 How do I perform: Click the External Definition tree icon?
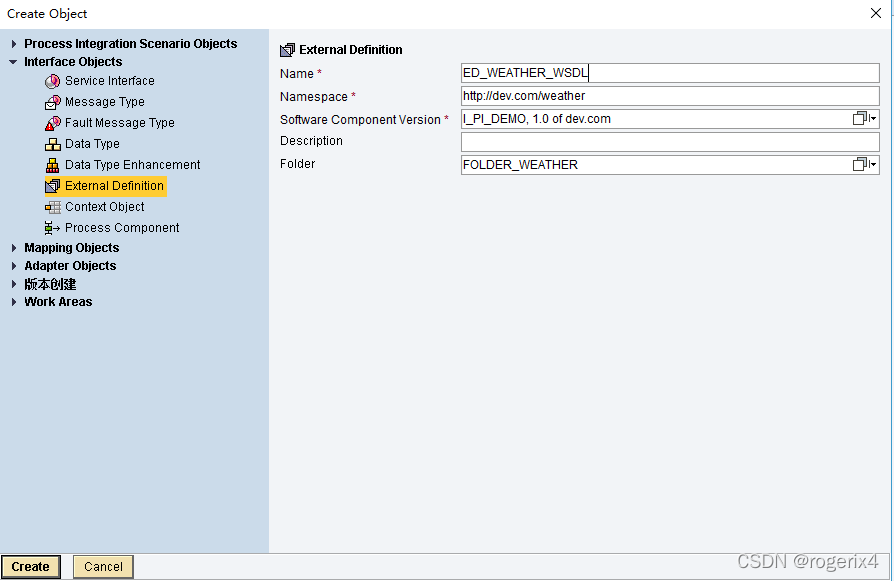coord(53,186)
